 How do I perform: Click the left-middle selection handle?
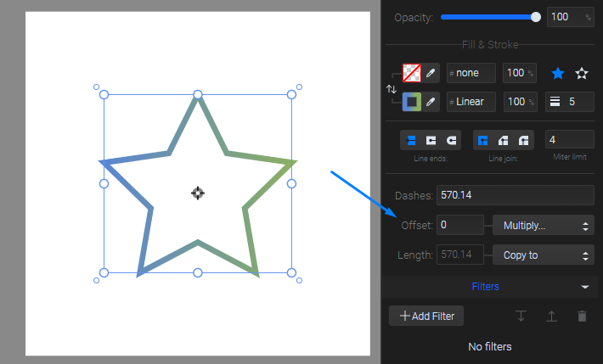click(x=104, y=184)
